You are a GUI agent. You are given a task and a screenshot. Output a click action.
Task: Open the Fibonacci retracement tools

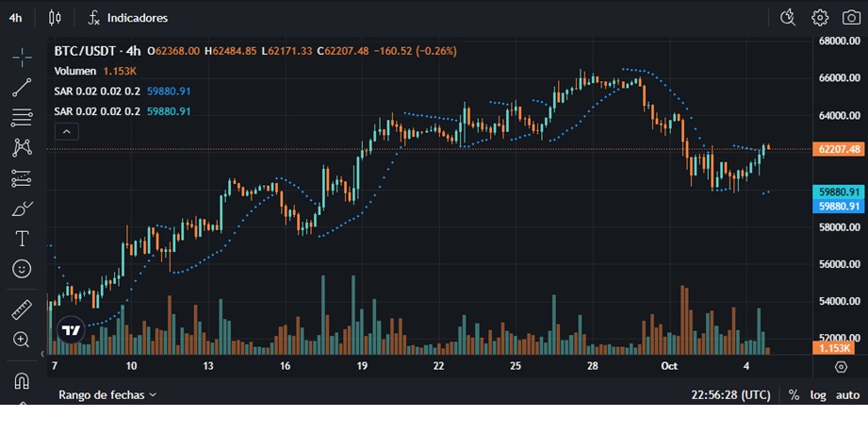tap(22, 118)
